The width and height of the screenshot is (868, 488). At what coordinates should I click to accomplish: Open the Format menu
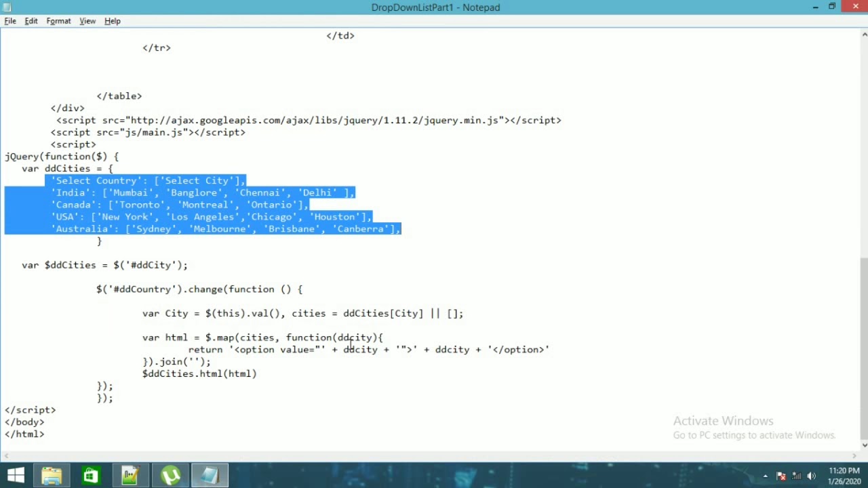[58, 21]
